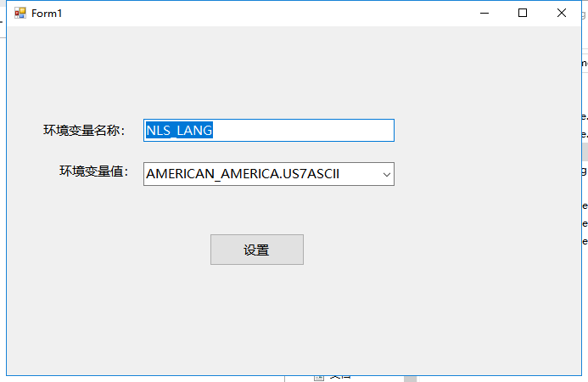Click empty title bar area right of Form1
Screen dimensions: 588x382
click(255, 14)
